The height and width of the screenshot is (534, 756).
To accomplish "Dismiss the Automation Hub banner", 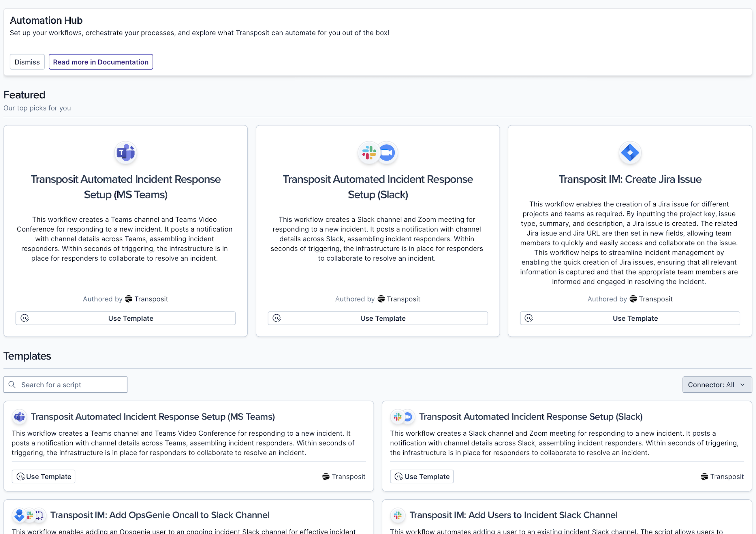I will (x=27, y=62).
